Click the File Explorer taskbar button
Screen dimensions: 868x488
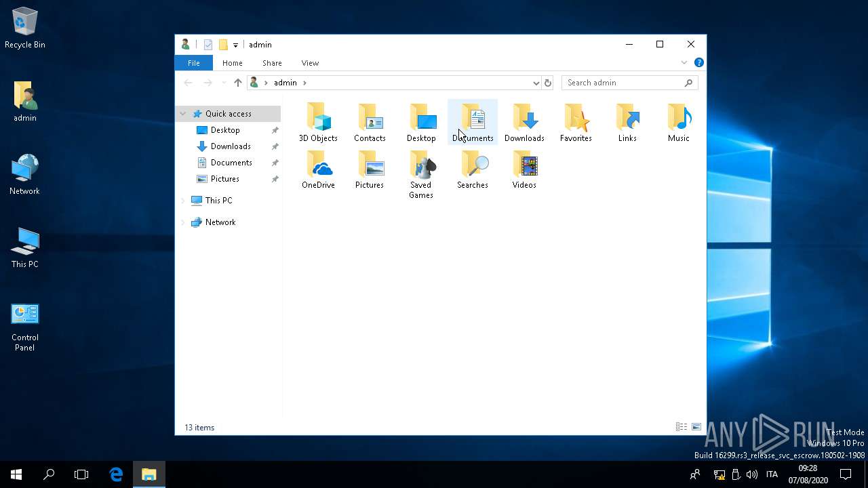(149, 474)
